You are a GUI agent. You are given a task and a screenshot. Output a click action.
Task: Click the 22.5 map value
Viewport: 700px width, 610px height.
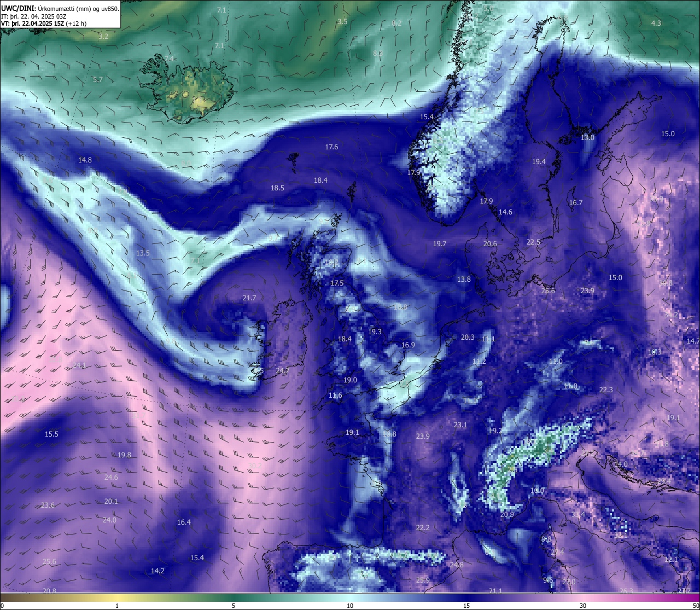[x=533, y=242]
